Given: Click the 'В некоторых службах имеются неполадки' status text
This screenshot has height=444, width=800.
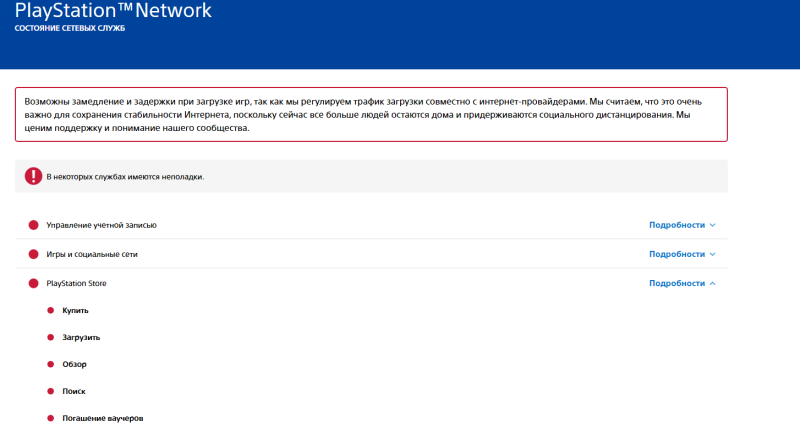Looking at the screenshot, I should coord(125,177).
